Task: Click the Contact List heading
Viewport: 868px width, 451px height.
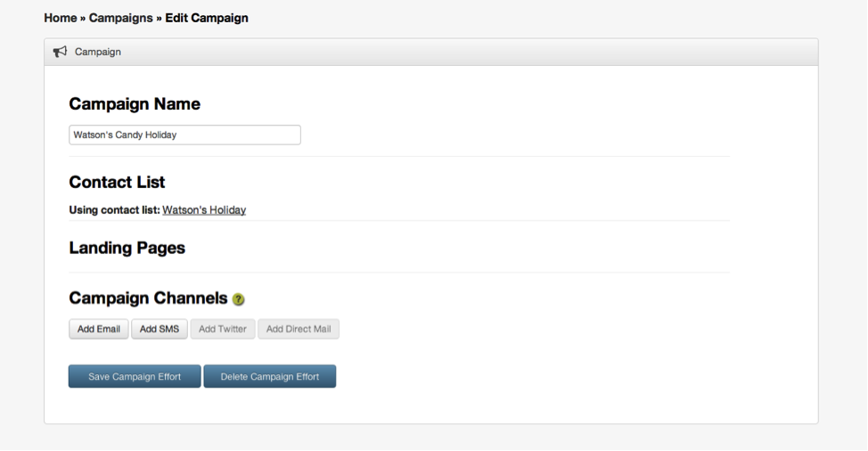Action: (117, 182)
